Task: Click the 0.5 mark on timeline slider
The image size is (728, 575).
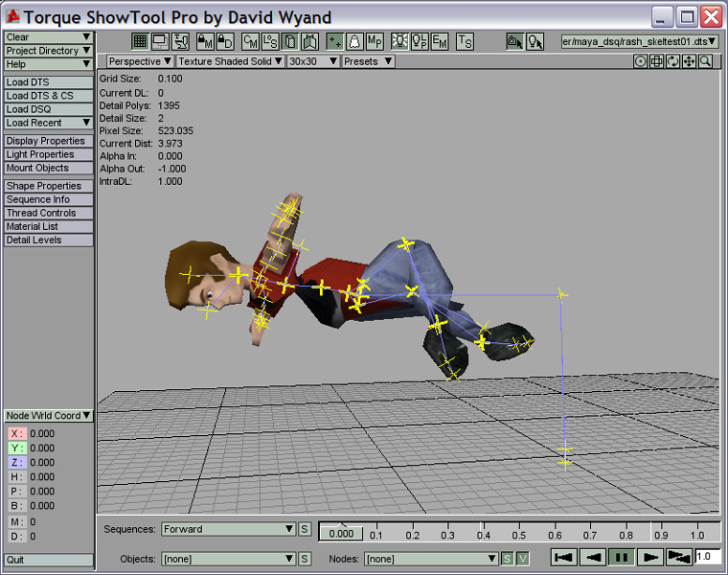Action: [x=518, y=535]
